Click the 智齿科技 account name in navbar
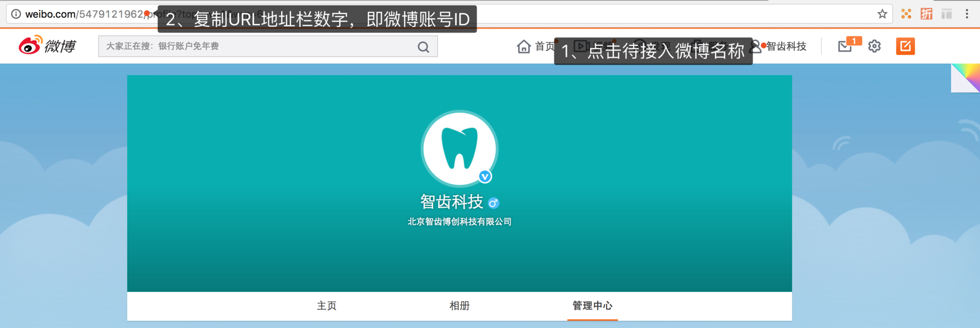The width and height of the screenshot is (980, 328). coord(786,46)
